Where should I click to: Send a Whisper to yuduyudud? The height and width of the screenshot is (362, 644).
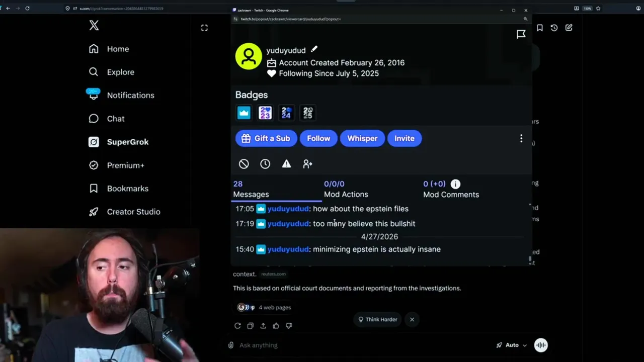pyautogui.click(x=362, y=138)
